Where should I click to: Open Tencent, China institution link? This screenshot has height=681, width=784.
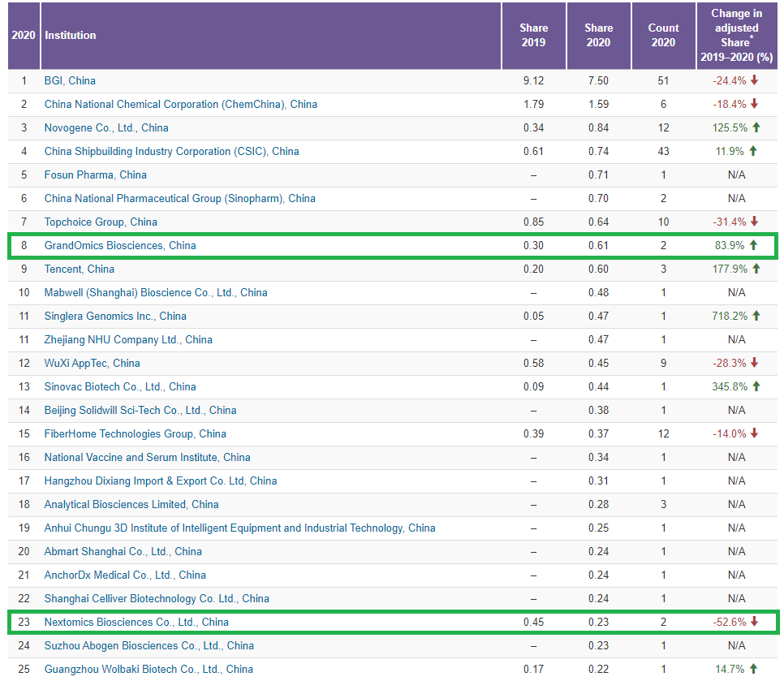click(79, 269)
